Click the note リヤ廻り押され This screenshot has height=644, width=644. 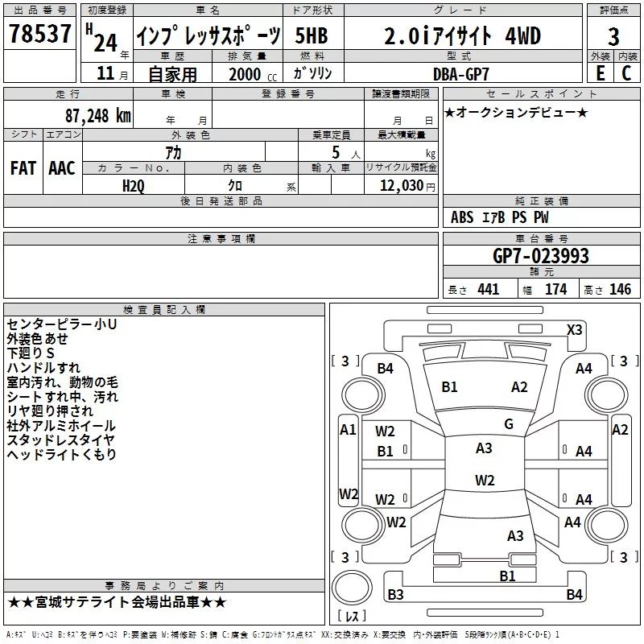coord(50,411)
